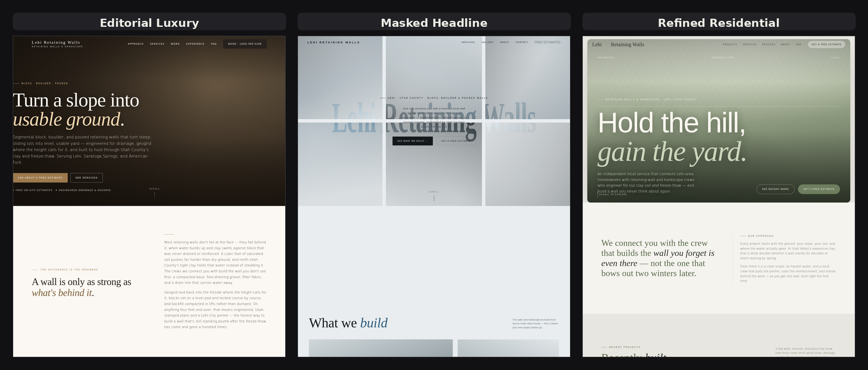Click the Lehi Retaining Walls logo in Editorial Luxury
The height and width of the screenshot is (370, 868).
point(57,44)
